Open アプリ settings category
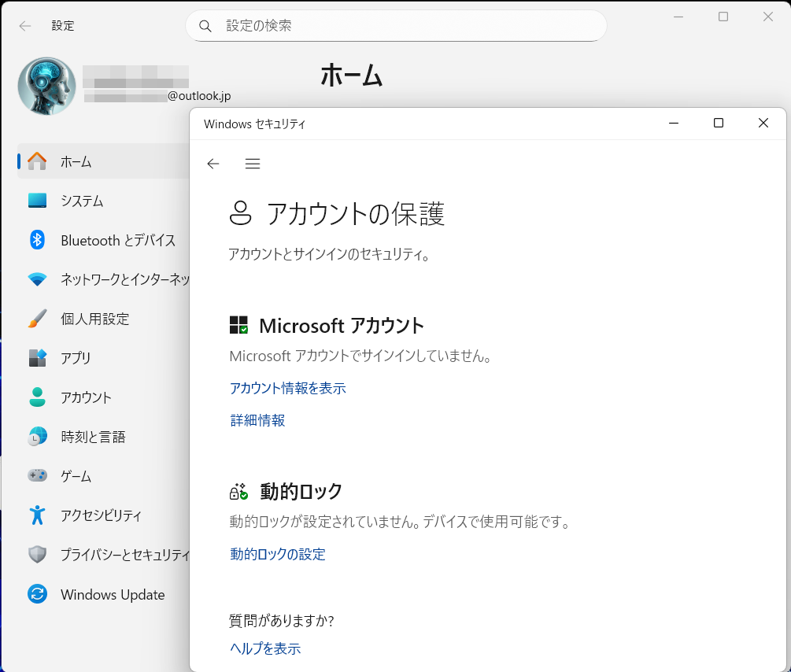 click(76, 358)
